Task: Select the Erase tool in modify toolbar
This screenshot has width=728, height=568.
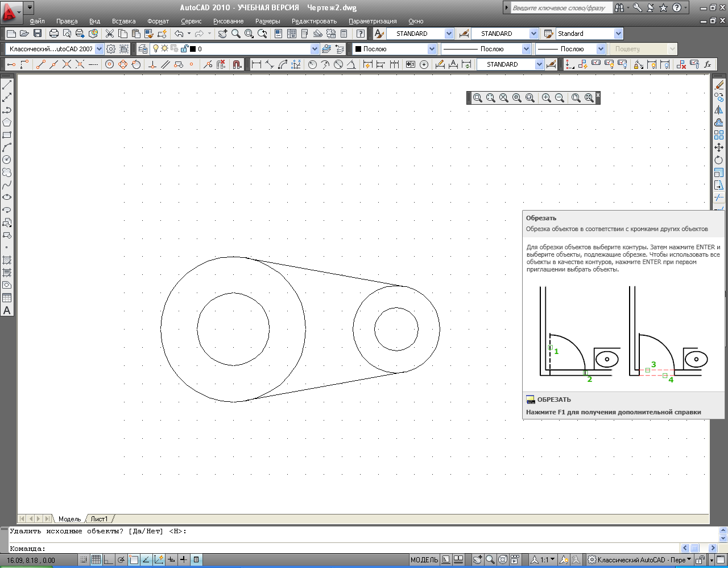Action: click(719, 85)
